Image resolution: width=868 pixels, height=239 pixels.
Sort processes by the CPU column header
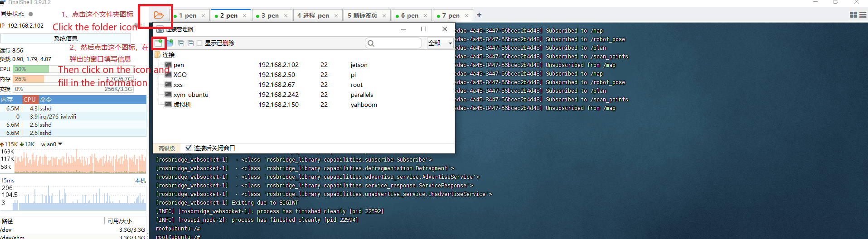[29, 99]
